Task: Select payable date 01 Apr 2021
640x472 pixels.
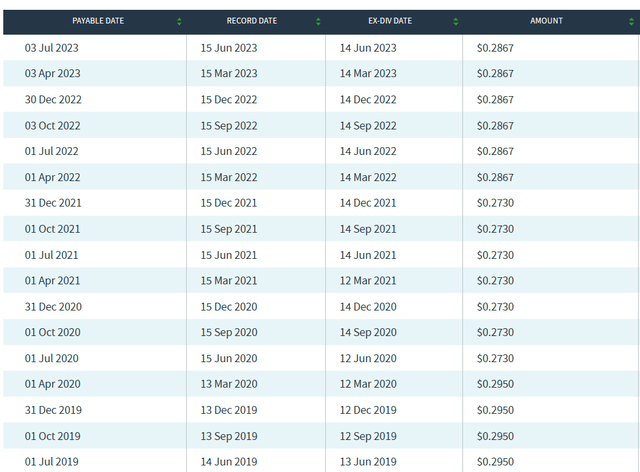Action: (x=52, y=281)
